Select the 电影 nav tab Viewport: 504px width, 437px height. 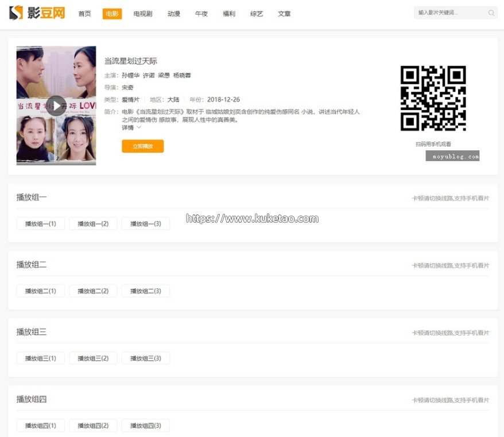pos(112,14)
